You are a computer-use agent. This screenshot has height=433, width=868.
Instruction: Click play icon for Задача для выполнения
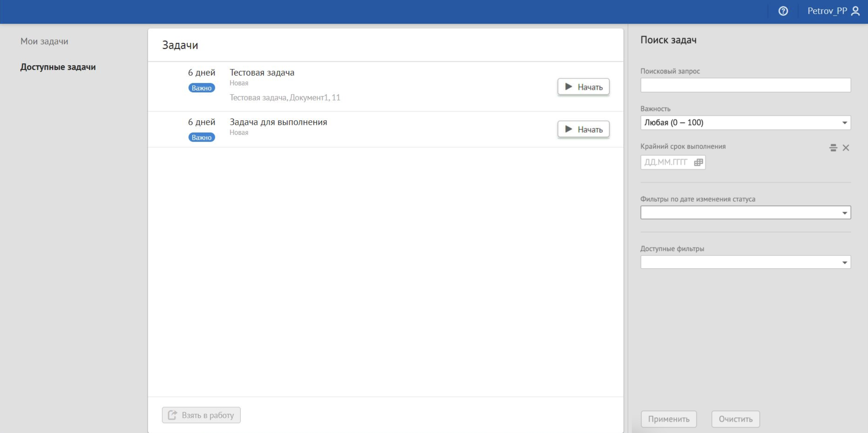point(569,129)
